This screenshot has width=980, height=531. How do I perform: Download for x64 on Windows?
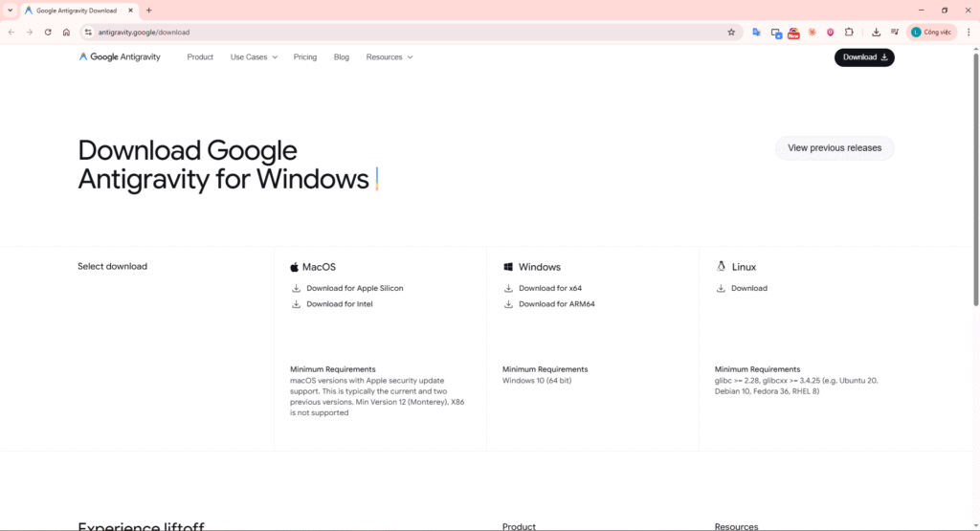pos(549,288)
